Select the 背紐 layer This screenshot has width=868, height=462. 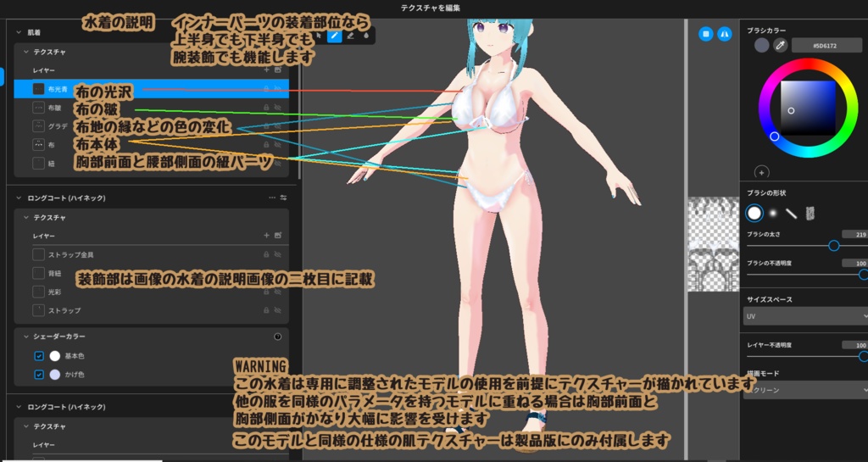(x=151, y=273)
